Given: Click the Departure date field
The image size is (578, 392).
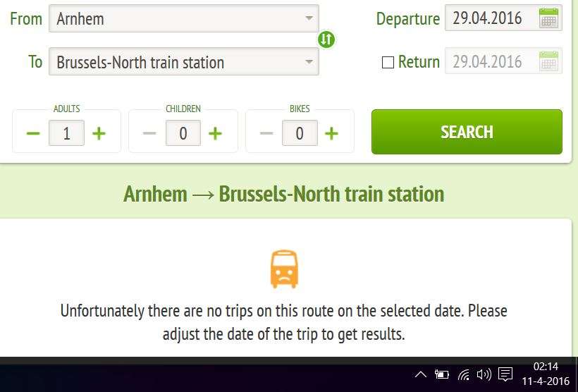Looking at the screenshot, I should pyautogui.click(x=503, y=18).
